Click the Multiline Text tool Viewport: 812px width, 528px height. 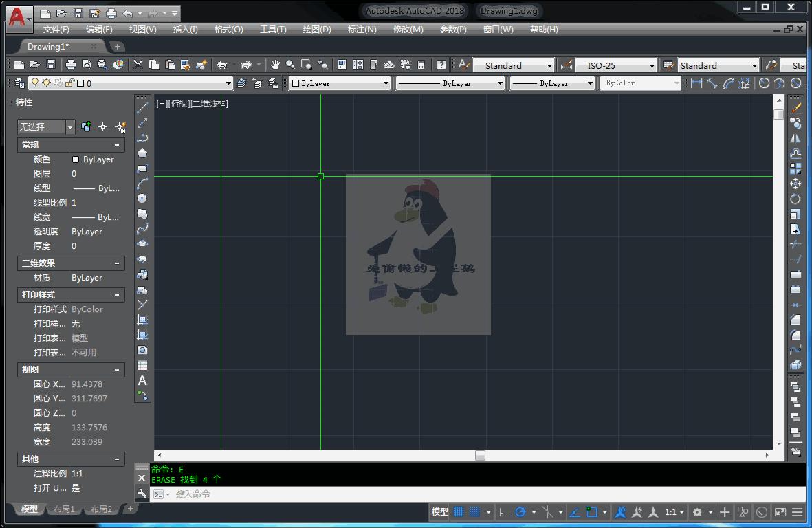142,381
